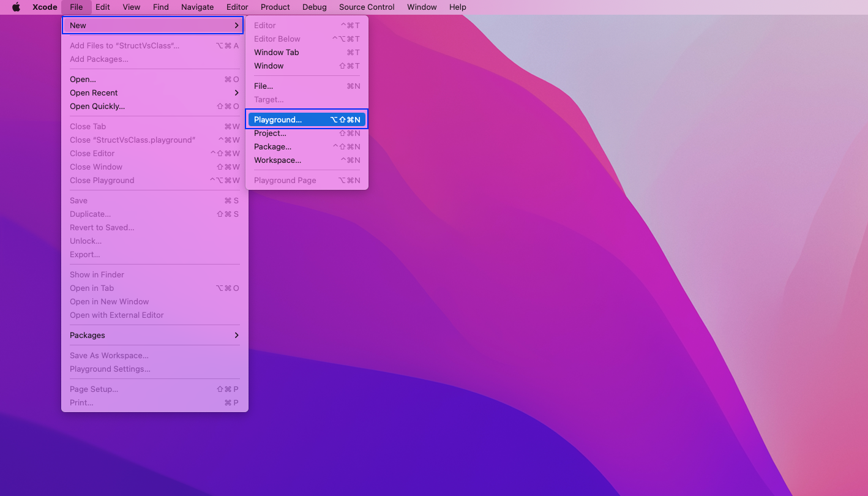This screenshot has width=868, height=496.
Task: Open the Edit menu
Action: coord(102,7)
